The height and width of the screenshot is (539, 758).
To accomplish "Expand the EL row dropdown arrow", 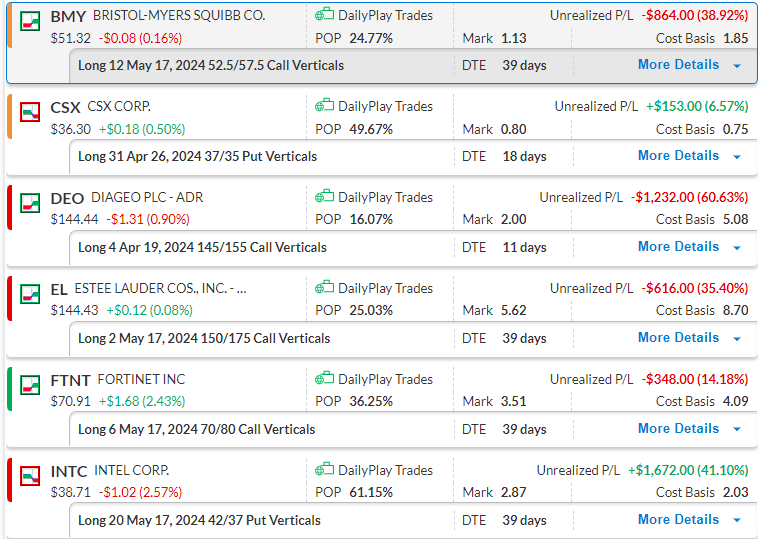I will click(x=737, y=338).
